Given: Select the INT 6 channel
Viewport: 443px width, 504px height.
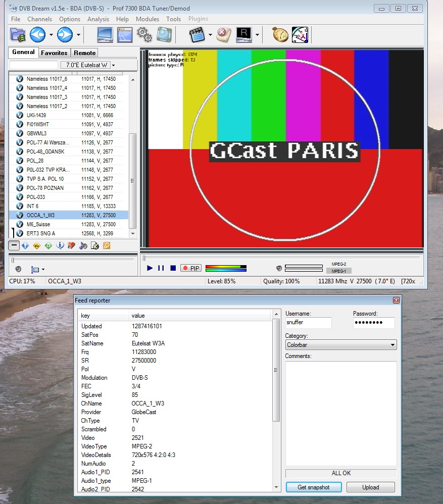Looking at the screenshot, I should pos(69,206).
